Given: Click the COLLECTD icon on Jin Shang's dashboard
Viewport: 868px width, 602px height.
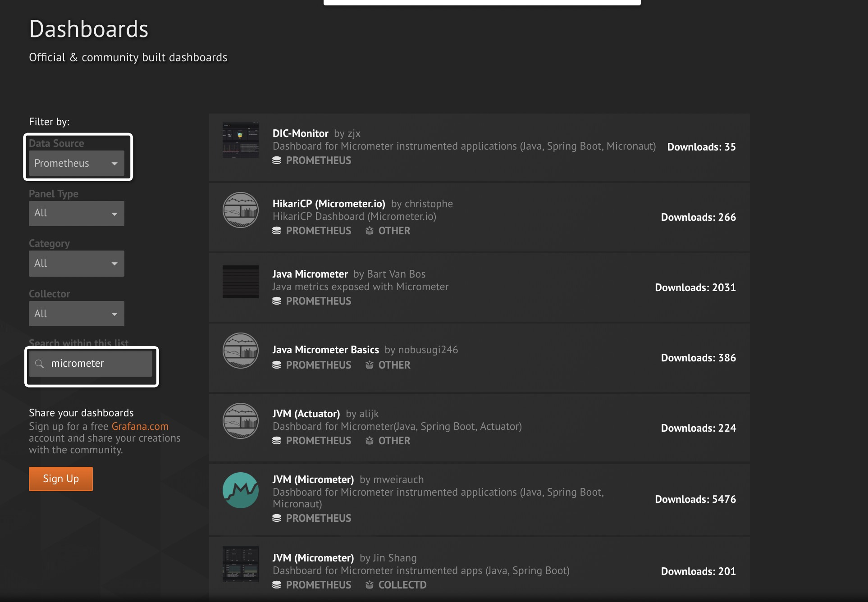Looking at the screenshot, I should click(x=370, y=585).
